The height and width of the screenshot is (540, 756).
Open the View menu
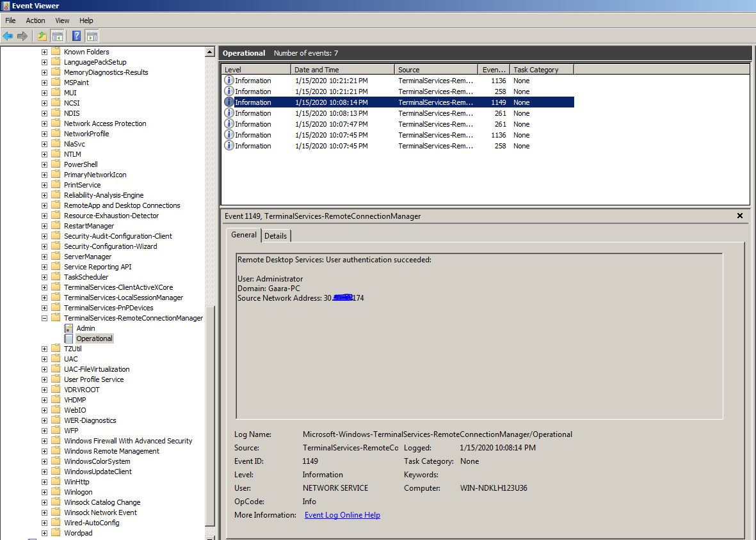coord(62,20)
